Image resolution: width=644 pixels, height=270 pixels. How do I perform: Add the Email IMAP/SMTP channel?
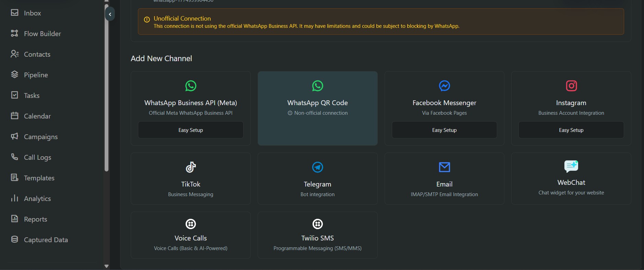tap(444, 179)
